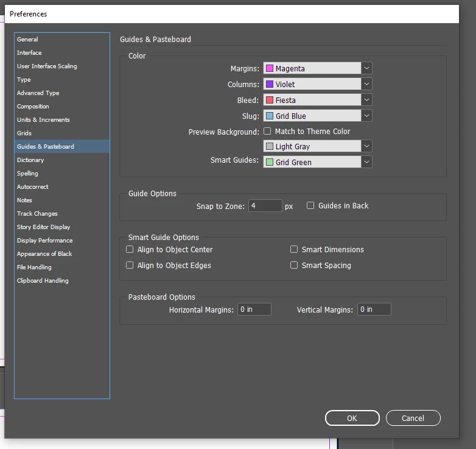Image resolution: width=476 pixels, height=449 pixels.
Task: Enable Match to Theme Color checkbox
Action: click(x=267, y=131)
